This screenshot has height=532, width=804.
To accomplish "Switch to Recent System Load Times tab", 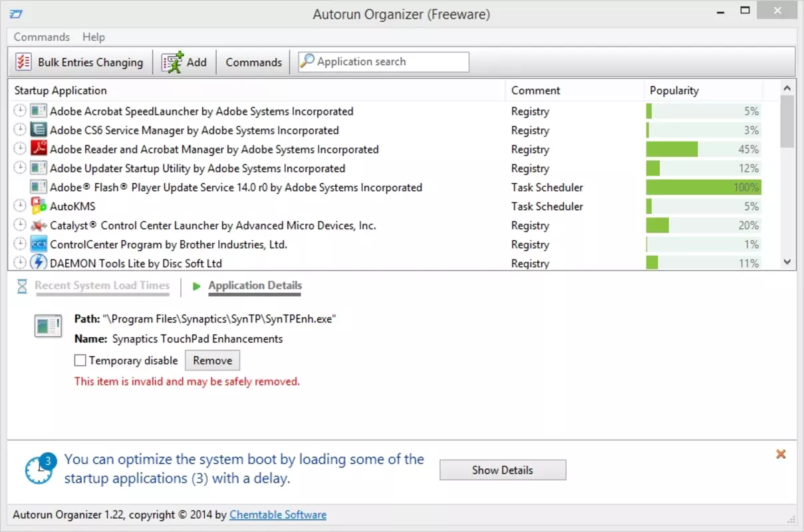I will coord(102,286).
